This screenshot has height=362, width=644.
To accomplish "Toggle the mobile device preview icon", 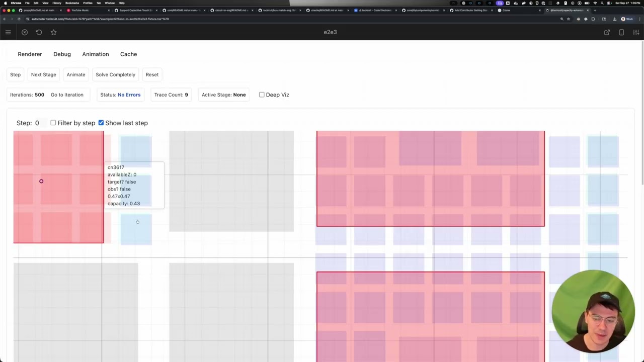I will (x=621, y=32).
